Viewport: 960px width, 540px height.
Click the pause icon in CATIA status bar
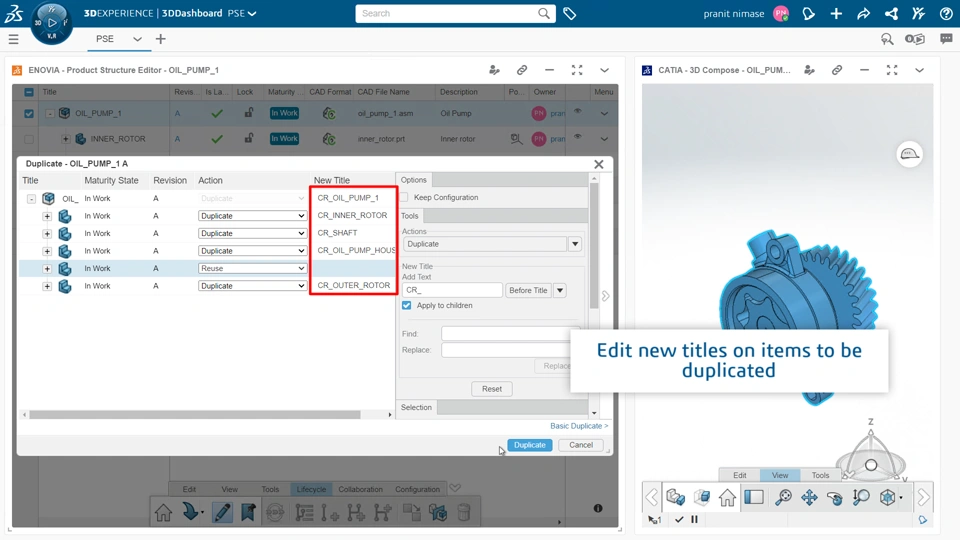[x=694, y=519]
